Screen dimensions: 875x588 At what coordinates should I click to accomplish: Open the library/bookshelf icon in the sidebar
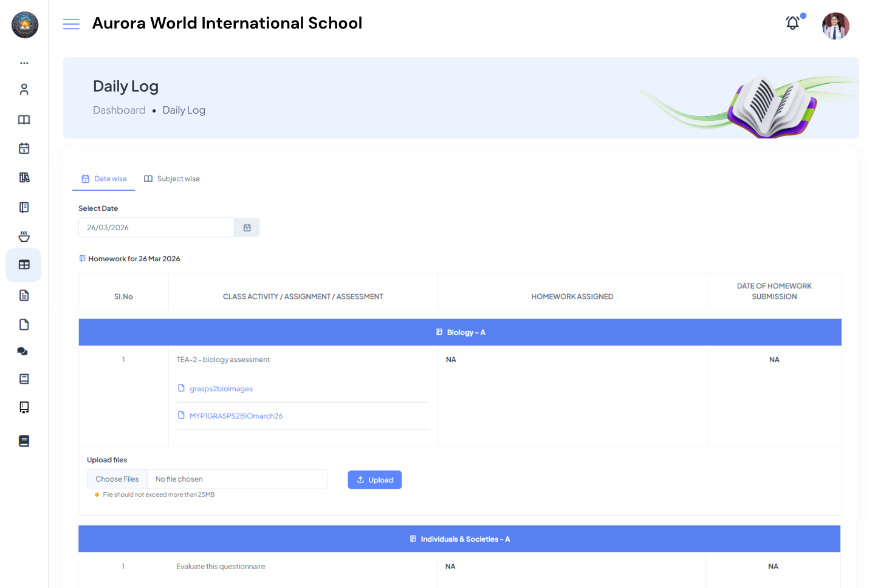[x=24, y=177]
